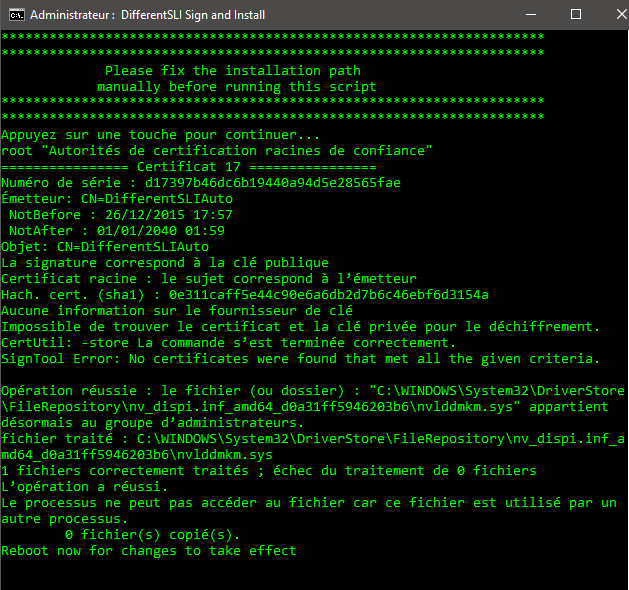Click the line 'manually before running this script'
Screen dimensions: 629x590
(x=237, y=87)
